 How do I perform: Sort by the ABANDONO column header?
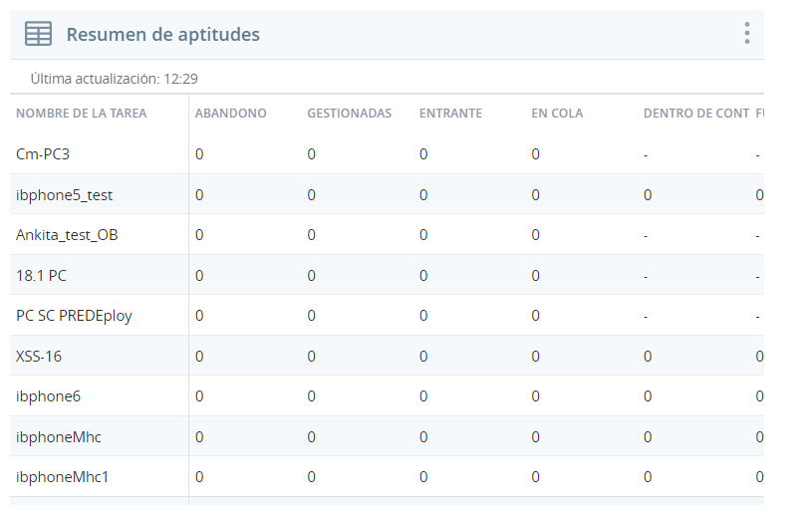point(230,114)
